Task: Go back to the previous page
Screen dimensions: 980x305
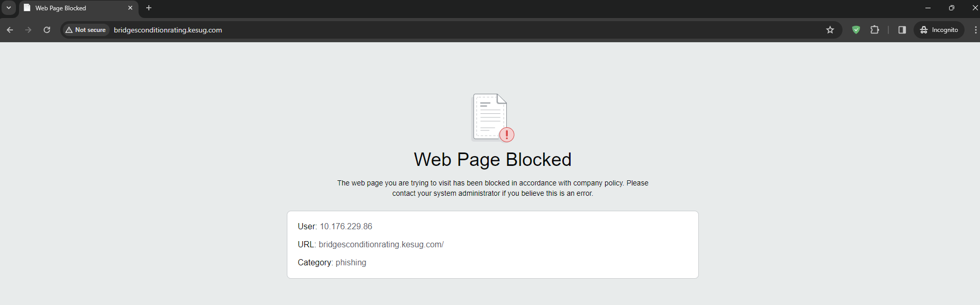Action: click(x=10, y=30)
